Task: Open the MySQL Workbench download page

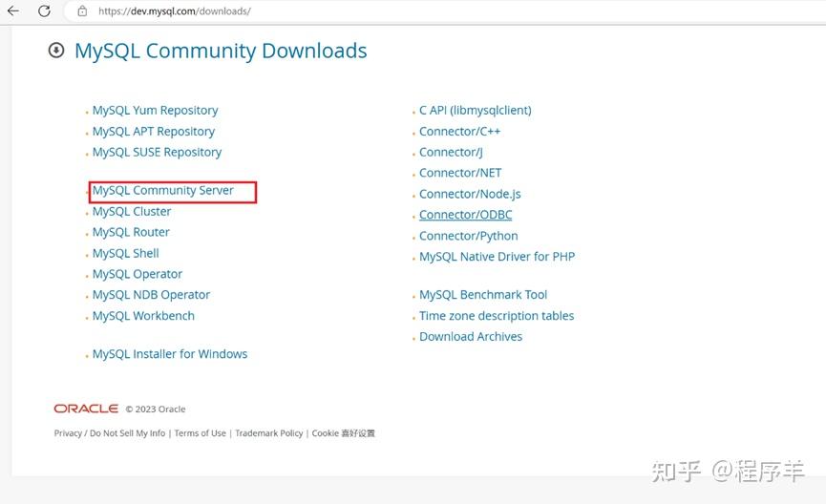Action: (x=143, y=315)
